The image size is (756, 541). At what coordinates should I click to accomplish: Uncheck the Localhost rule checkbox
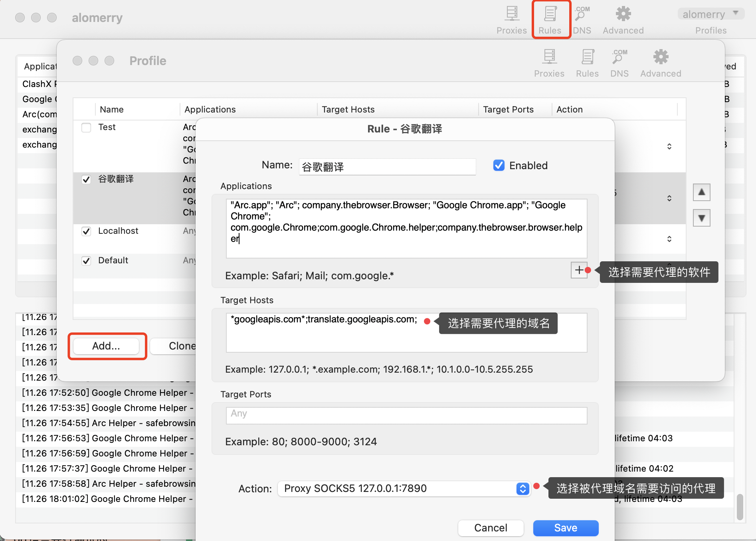(x=86, y=231)
